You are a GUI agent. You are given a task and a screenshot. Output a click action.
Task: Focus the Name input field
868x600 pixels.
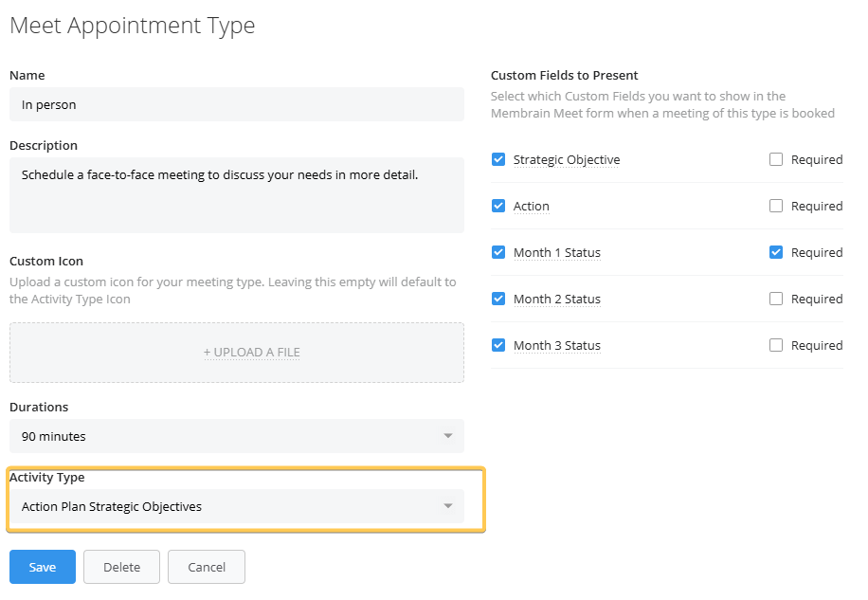point(236,104)
